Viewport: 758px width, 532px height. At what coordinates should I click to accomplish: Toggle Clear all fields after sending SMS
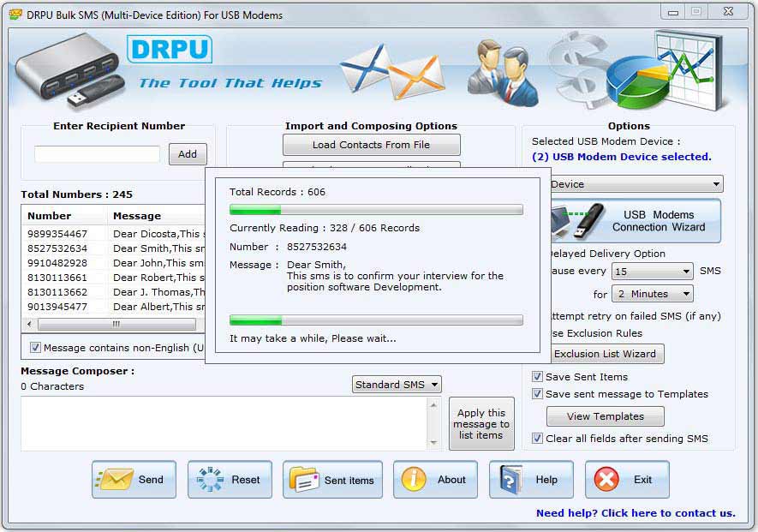click(x=536, y=438)
